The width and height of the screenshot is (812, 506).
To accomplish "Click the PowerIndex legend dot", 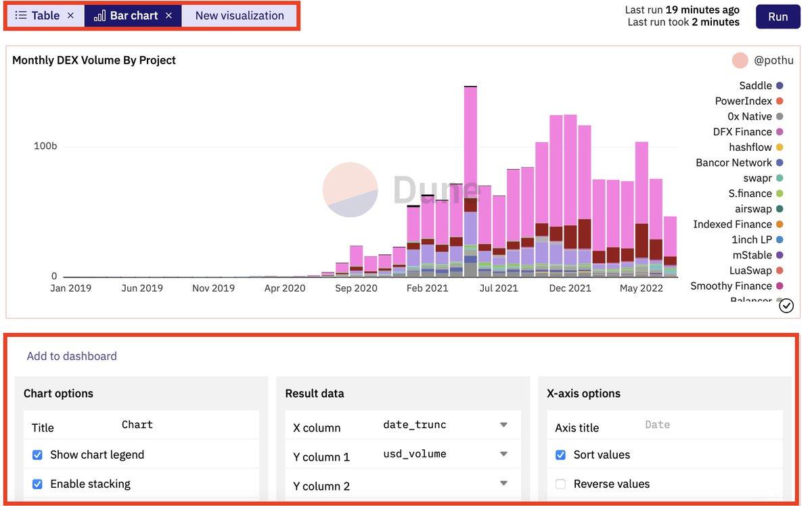I will tap(780, 101).
